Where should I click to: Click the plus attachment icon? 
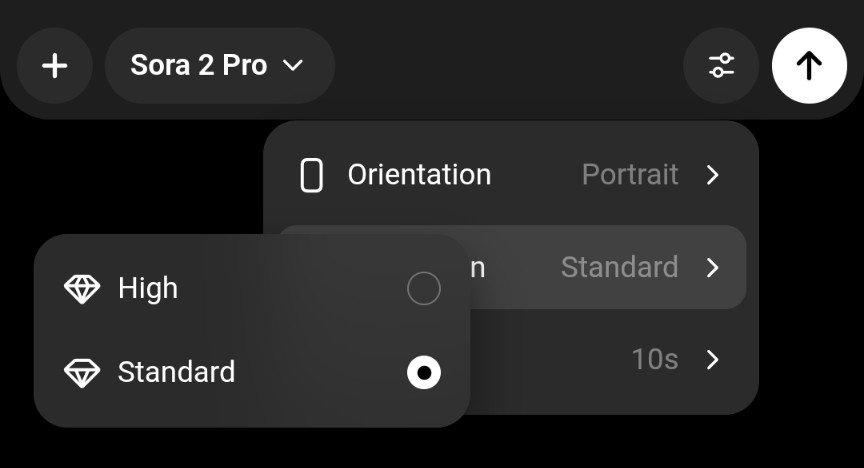[54, 66]
